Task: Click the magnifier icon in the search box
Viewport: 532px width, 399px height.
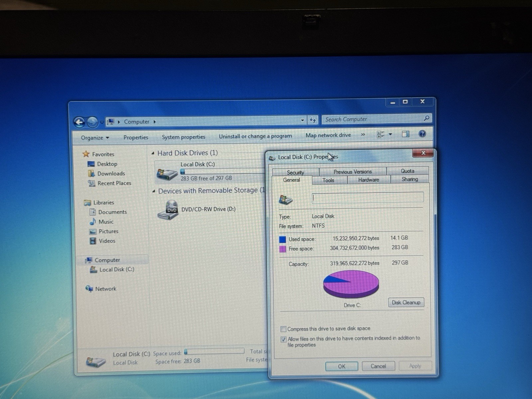Action: [427, 118]
